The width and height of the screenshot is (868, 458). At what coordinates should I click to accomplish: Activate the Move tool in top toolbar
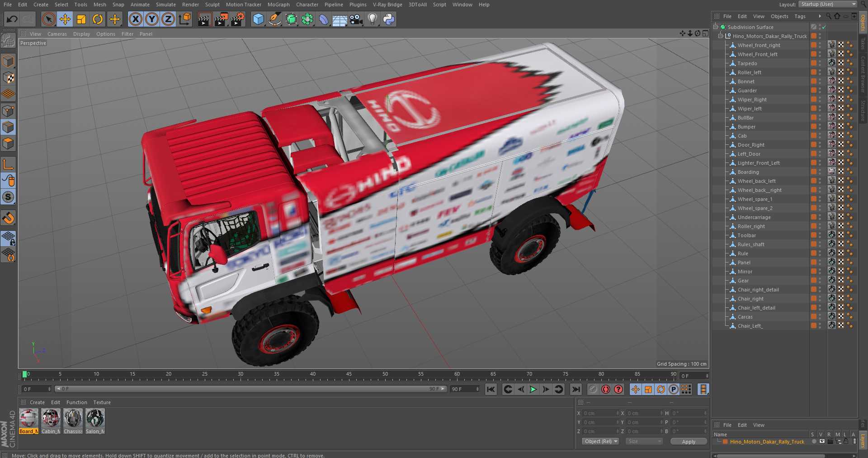click(65, 19)
